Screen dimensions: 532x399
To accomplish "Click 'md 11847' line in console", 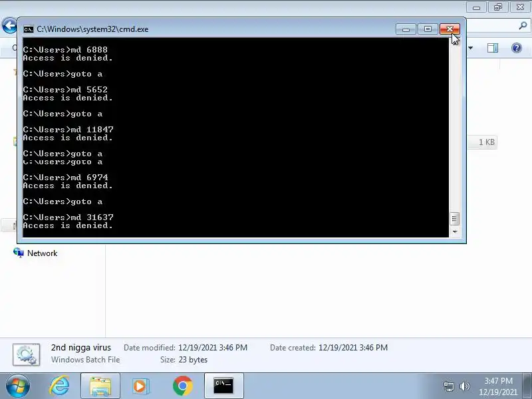I will coord(68,129).
